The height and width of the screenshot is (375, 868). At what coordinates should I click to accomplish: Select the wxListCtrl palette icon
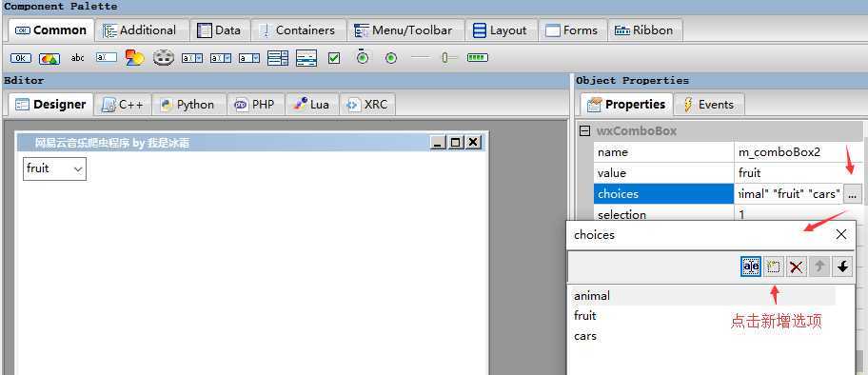pos(306,58)
